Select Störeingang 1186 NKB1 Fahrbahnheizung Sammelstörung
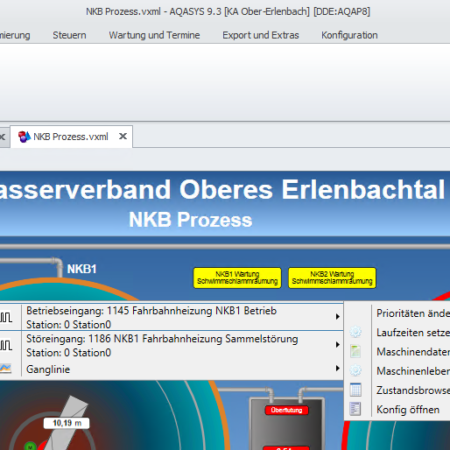Screen dimensions: 450x450 171,345
